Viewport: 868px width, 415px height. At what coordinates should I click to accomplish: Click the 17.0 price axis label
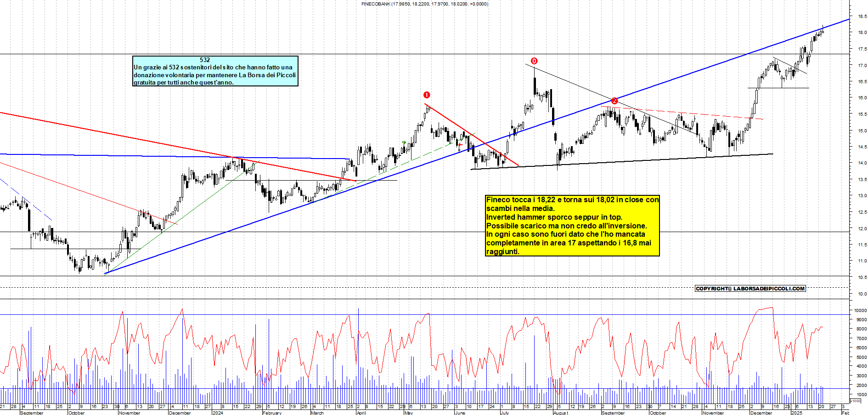tap(862, 66)
